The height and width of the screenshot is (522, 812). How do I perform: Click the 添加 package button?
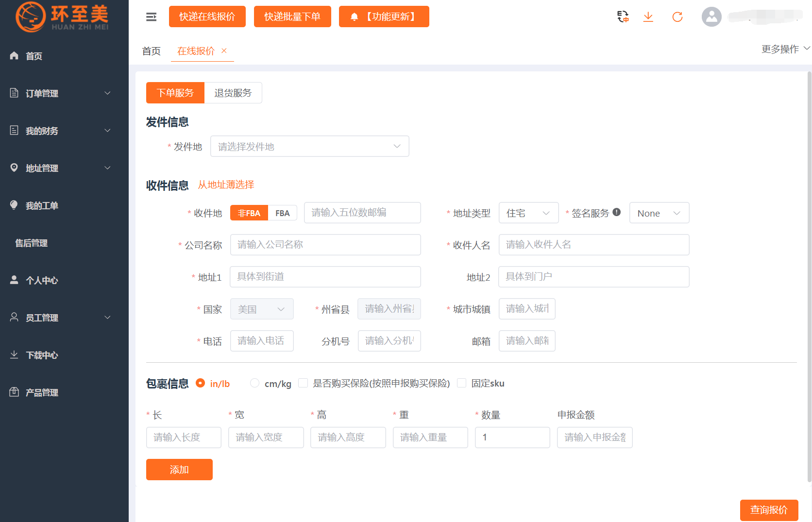click(x=179, y=470)
